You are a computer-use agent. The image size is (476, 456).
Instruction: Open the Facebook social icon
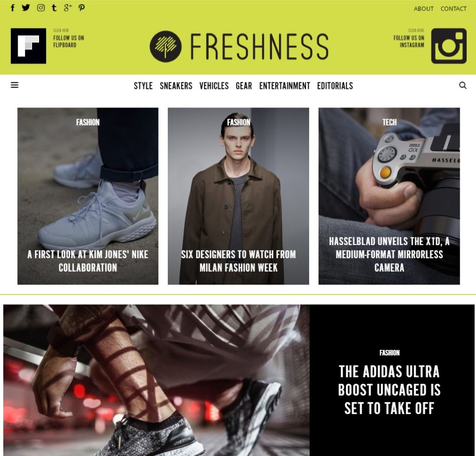[13, 8]
